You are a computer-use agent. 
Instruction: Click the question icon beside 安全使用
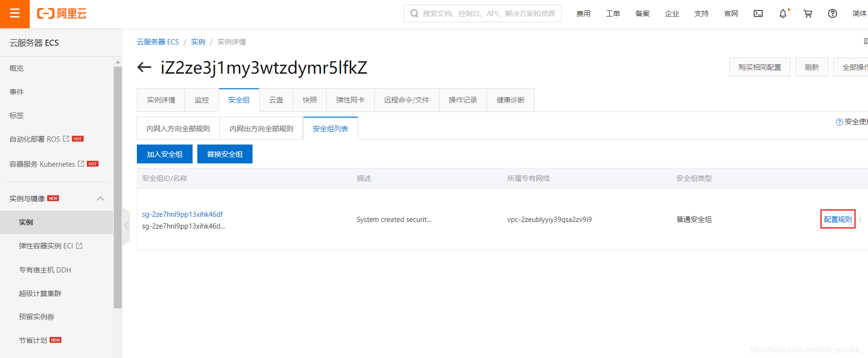click(839, 122)
